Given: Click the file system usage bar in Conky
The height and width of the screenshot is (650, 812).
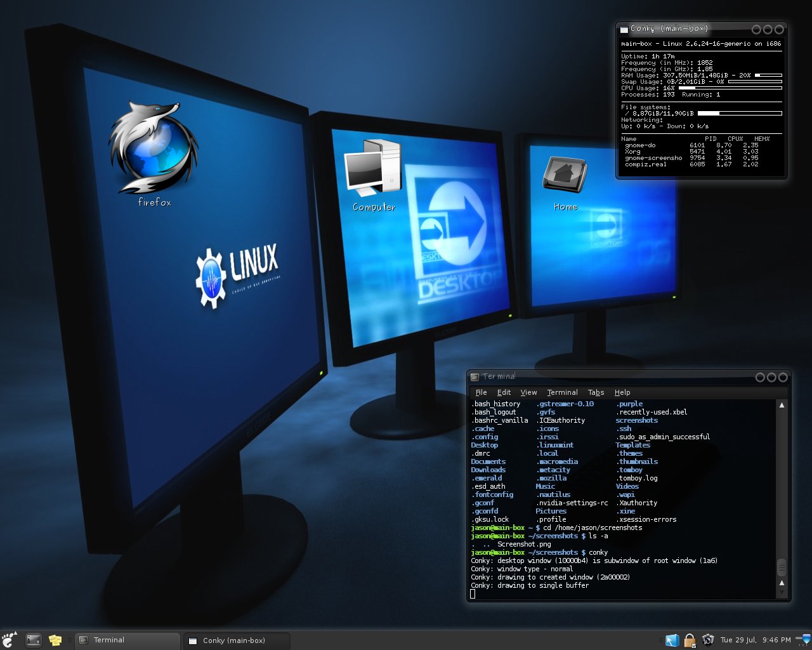Looking at the screenshot, I should [740, 114].
